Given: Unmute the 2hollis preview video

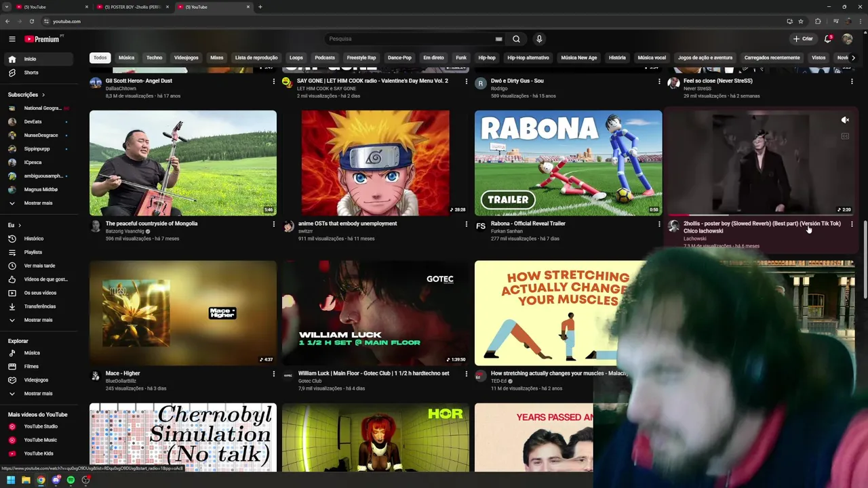Looking at the screenshot, I should tap(845, 120).
